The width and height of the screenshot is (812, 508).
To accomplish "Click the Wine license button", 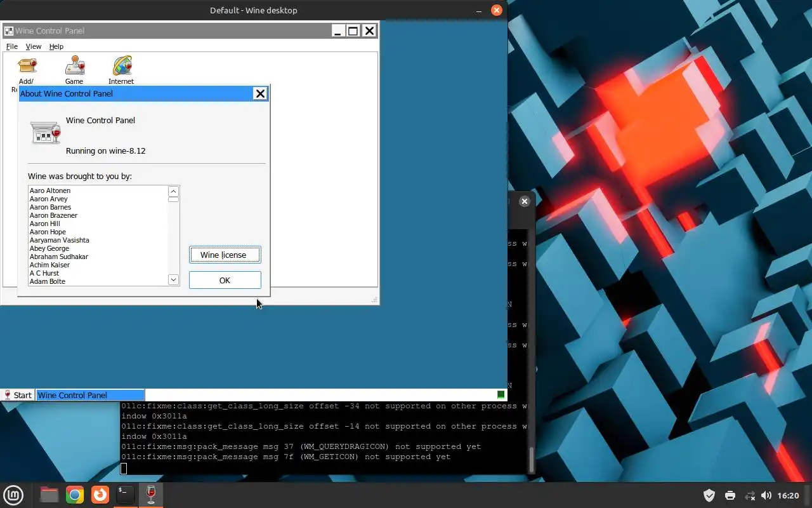I will pyautogui.click(x=225, y=255).
